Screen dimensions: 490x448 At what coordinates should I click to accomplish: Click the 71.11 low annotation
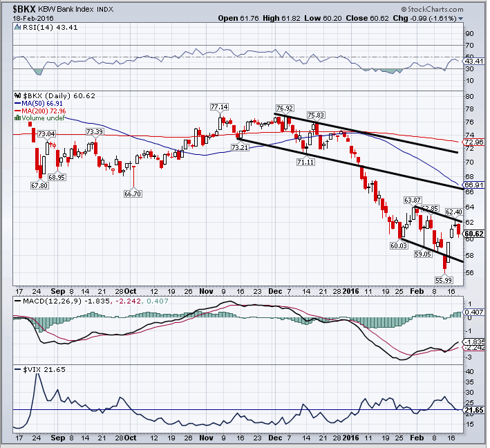tap(305, 162)
